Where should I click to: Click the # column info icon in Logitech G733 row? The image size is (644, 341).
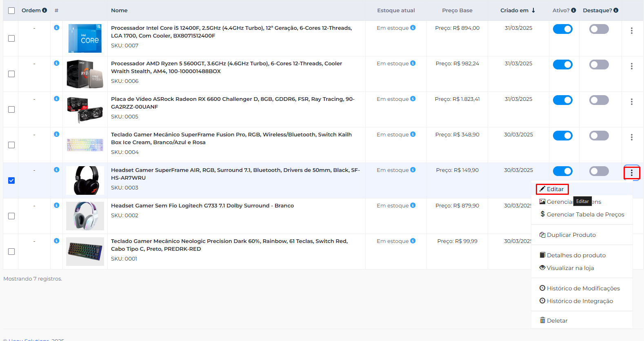pos(57,205)
